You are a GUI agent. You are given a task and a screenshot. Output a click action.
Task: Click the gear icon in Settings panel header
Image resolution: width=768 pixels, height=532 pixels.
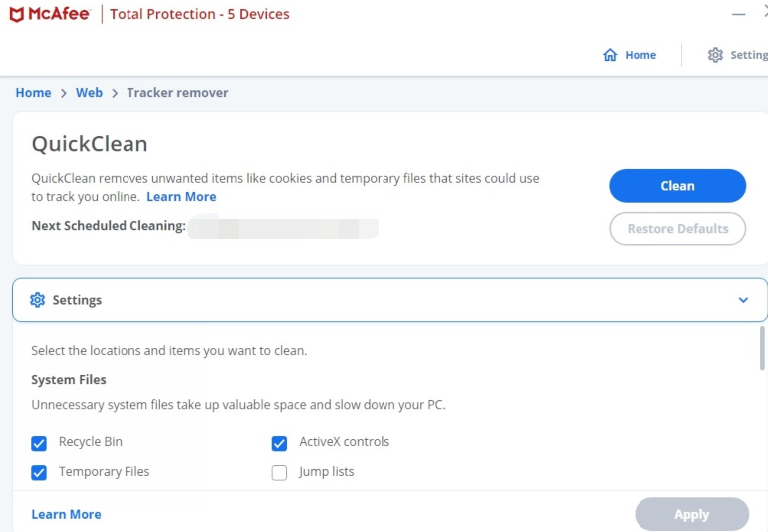point(38,300)
